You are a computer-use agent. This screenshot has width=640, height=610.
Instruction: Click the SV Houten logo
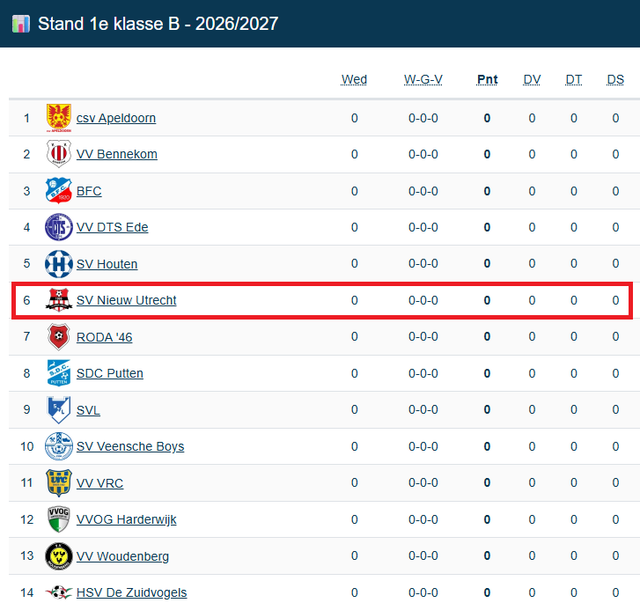[x=59, y=264]
